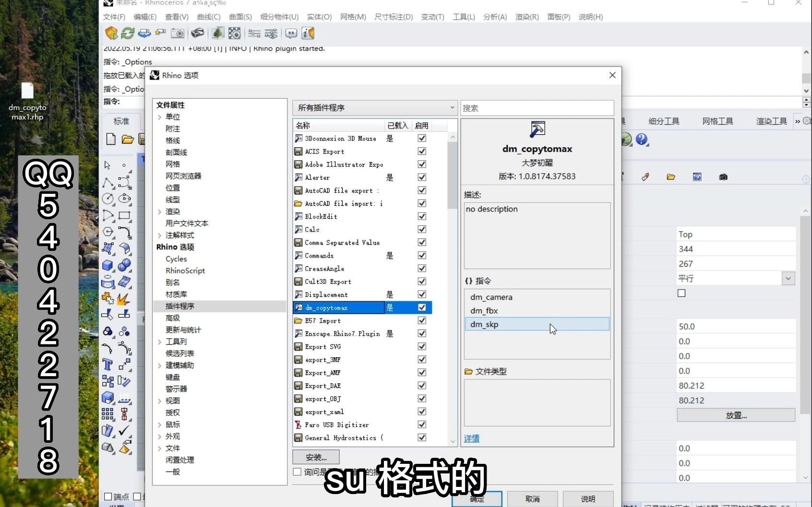Click the 搜索 plugin search field
Screen dimensions: 812x507
click(x=537, y=108)
